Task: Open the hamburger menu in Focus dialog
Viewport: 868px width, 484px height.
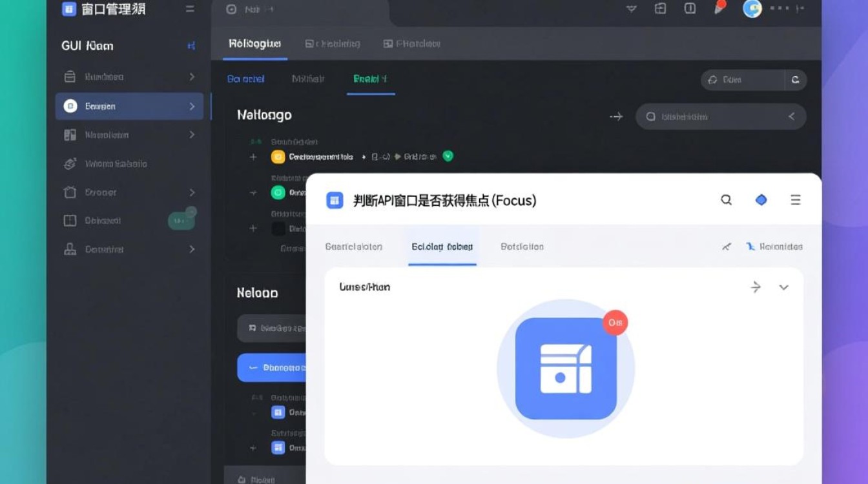Action: pyautogui.click(x=796, y=200)
